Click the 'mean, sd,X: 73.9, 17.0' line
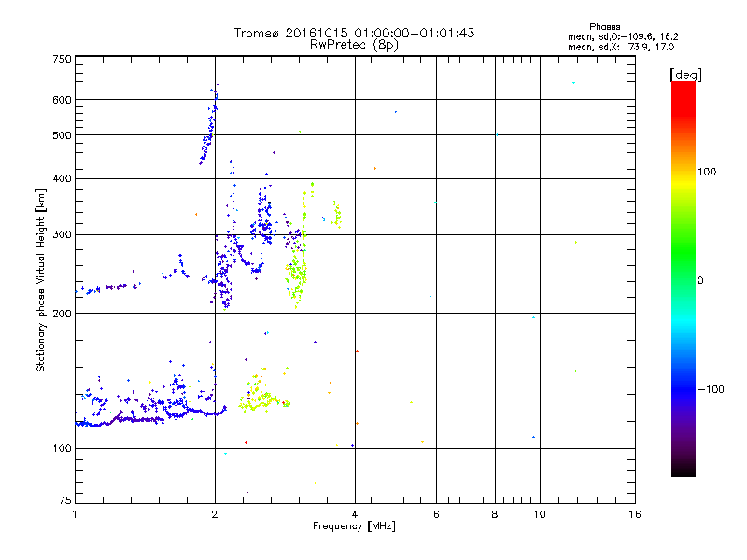 (x=621, y=48)
